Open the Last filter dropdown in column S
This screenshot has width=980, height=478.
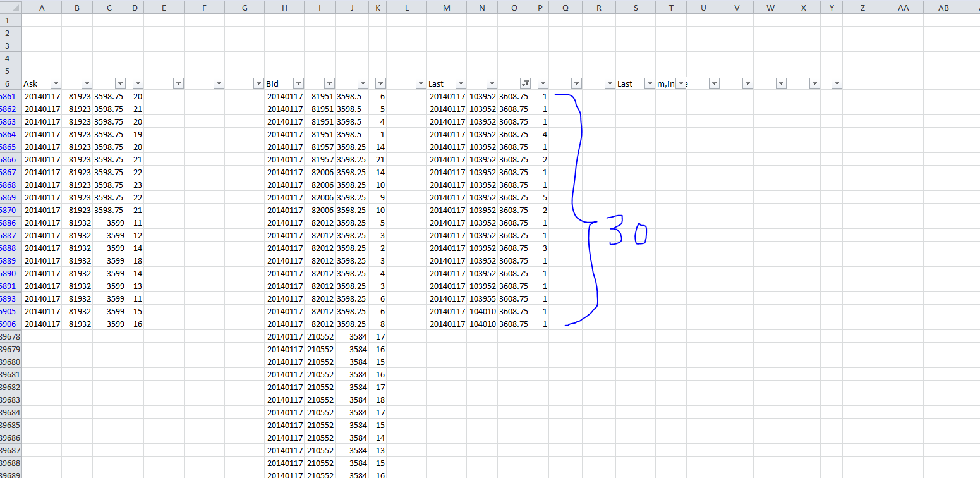[650, 83]
